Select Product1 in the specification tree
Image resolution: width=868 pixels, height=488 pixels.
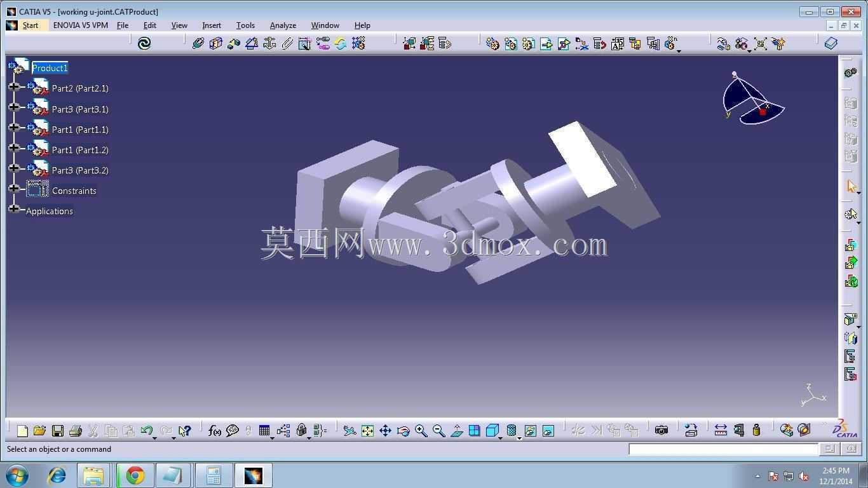pyautogui.click(x=50, y=68)
